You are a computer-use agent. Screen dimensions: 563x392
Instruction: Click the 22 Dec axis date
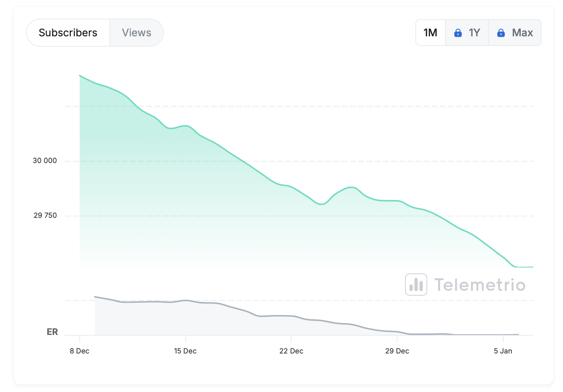[291, 351]
